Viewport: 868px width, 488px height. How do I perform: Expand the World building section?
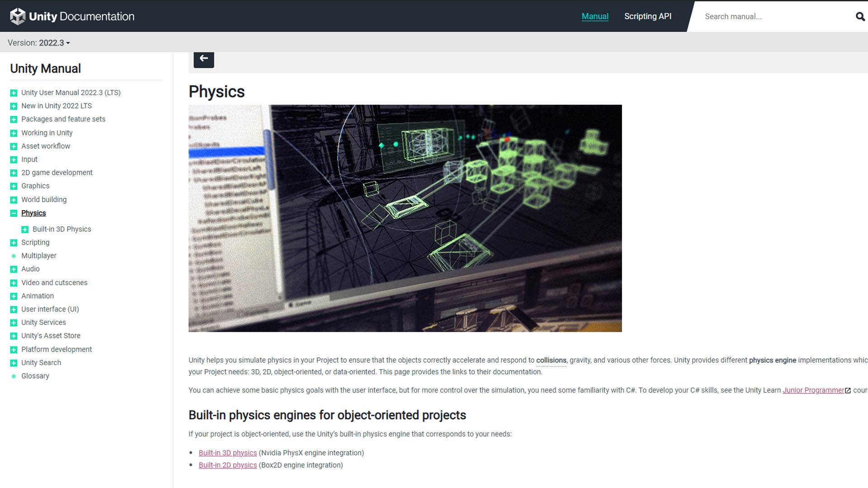coord(14,200)
